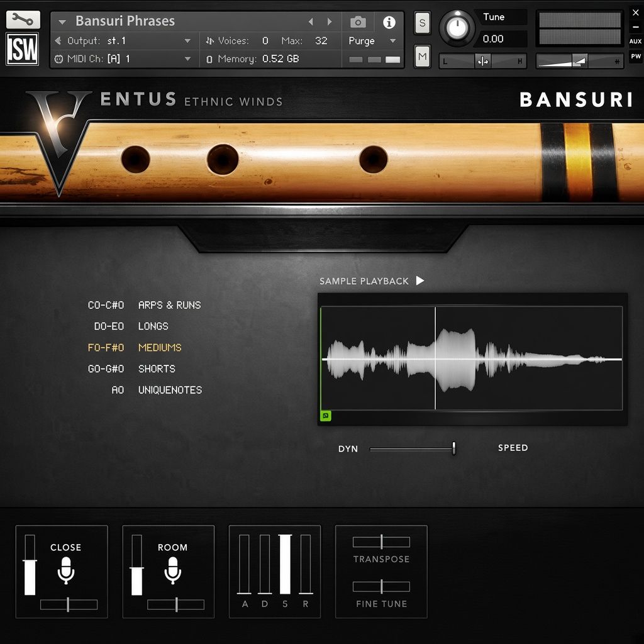The image size is (644, 644).
Task: Click the Tune value 0.00
Action: (x=493, y=39)
